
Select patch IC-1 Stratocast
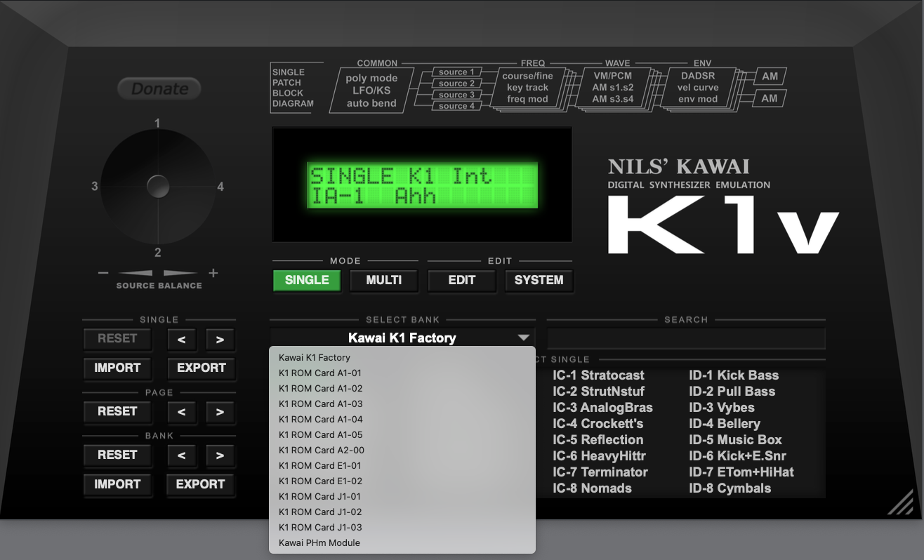coord(598,375)
